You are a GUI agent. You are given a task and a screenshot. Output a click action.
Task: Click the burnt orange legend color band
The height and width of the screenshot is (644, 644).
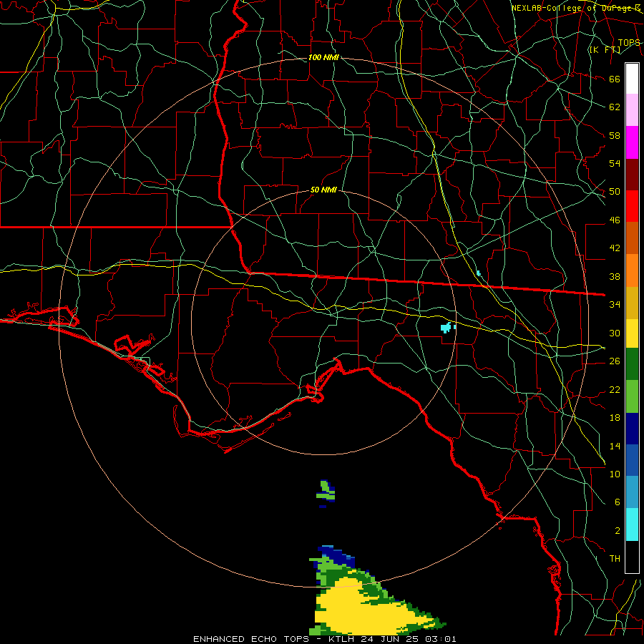coord(632,238)
